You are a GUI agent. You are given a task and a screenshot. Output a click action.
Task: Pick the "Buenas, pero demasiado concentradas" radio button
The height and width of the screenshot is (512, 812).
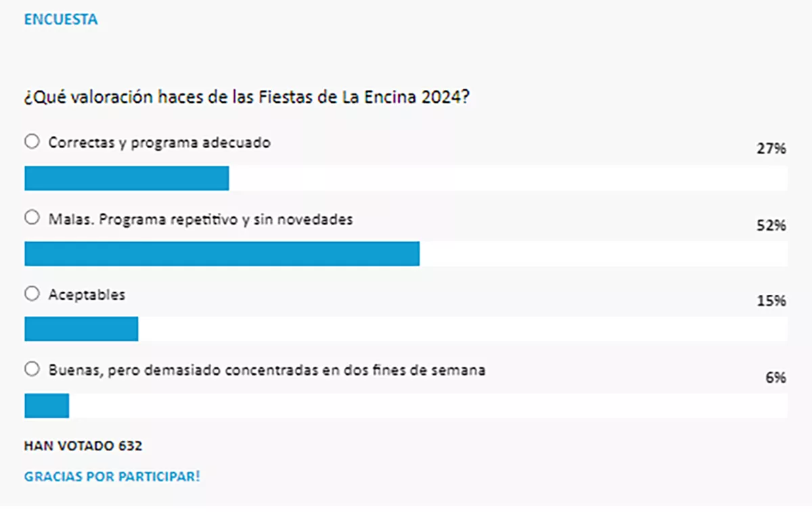tap(32, 369)
